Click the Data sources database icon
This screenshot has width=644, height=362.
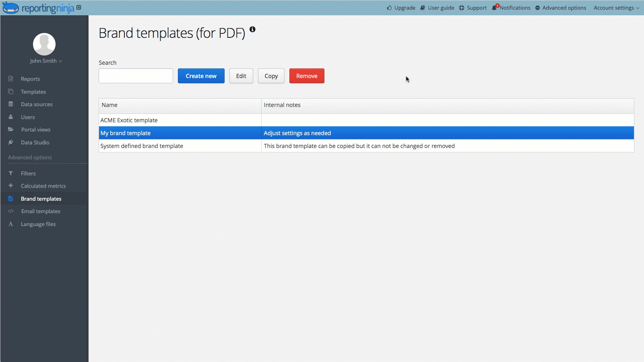pyautogui.click(x=11, y=104)
